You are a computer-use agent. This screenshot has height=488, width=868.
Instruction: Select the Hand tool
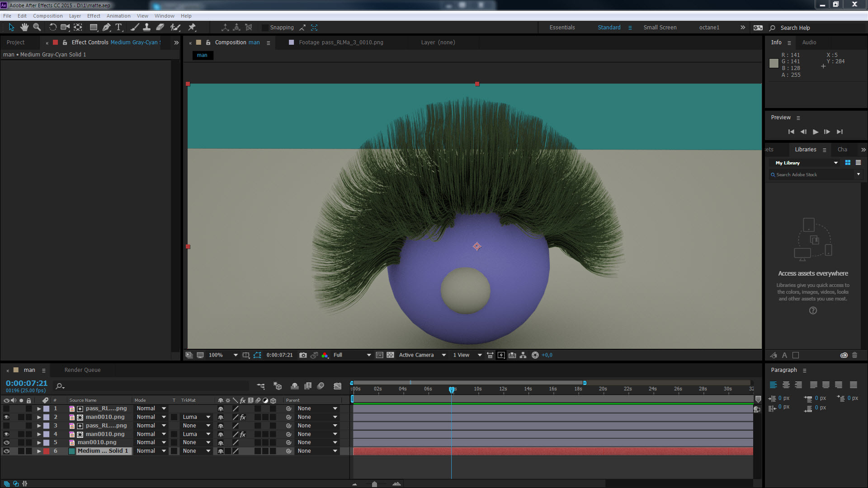tap(24, 27)
